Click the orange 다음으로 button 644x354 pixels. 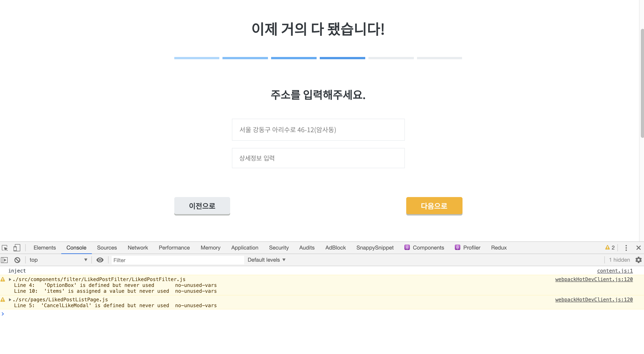tap(434, 206)
